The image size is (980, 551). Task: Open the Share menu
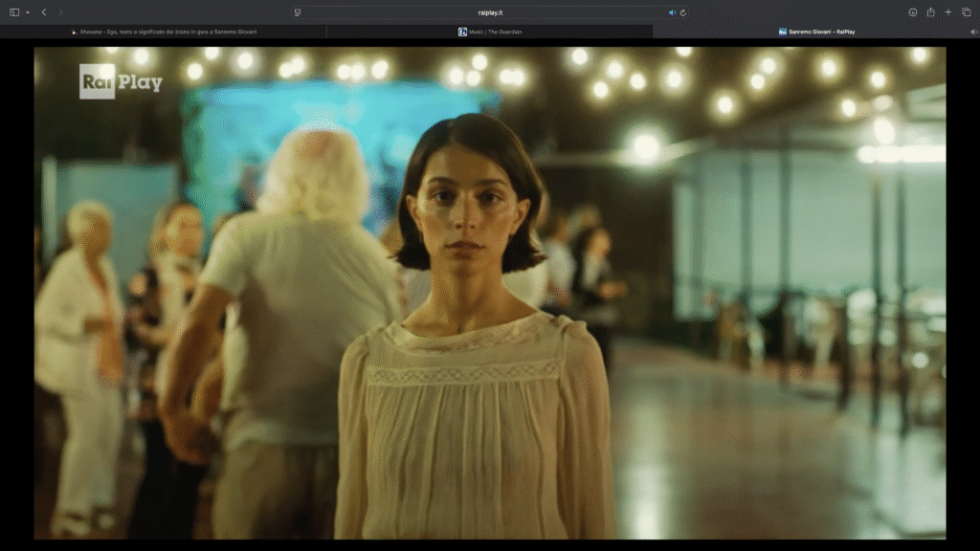930,12
